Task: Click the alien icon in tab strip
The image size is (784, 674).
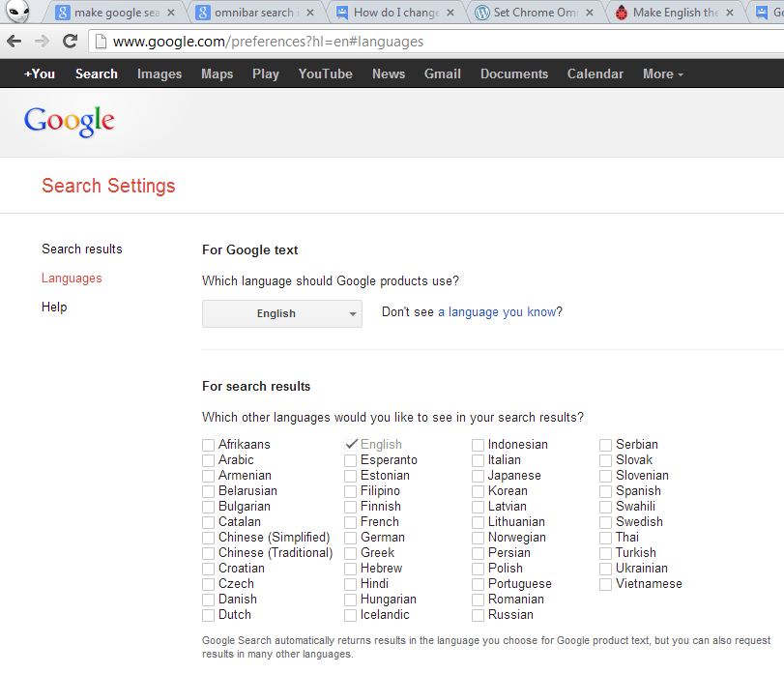Action: click(18, 11)
